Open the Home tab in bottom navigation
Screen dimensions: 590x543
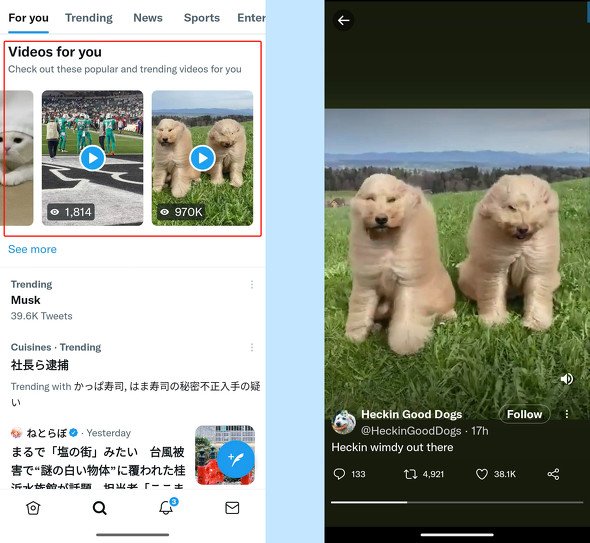pos(33,508)
